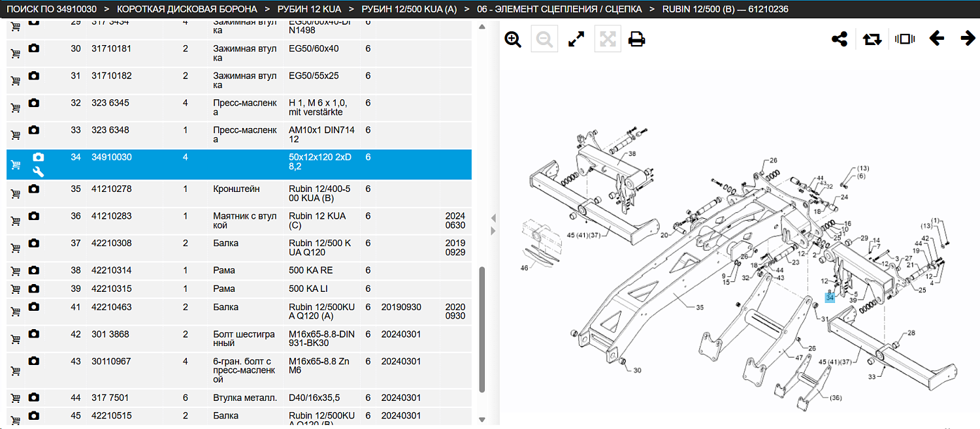980x429 pixels.
Task: Select Маятник с втулкой name cell
Action: (246, 221)
